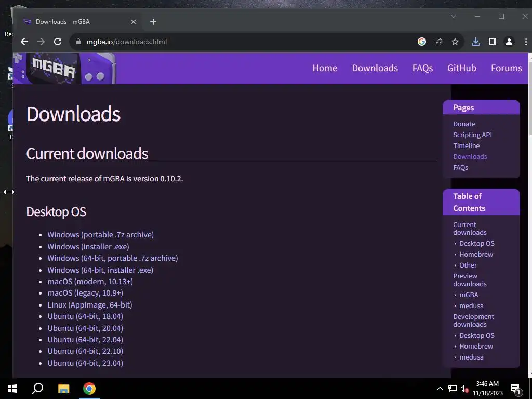The image size is (532, 399).
Task: Download Ubuntu 64-bit 20.04 package
Action: point(85,328)
